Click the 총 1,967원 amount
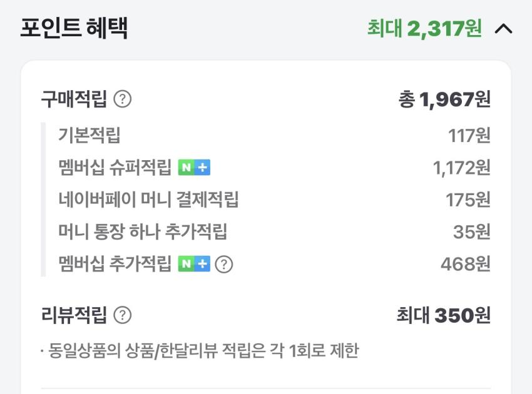 click(444, 99)
